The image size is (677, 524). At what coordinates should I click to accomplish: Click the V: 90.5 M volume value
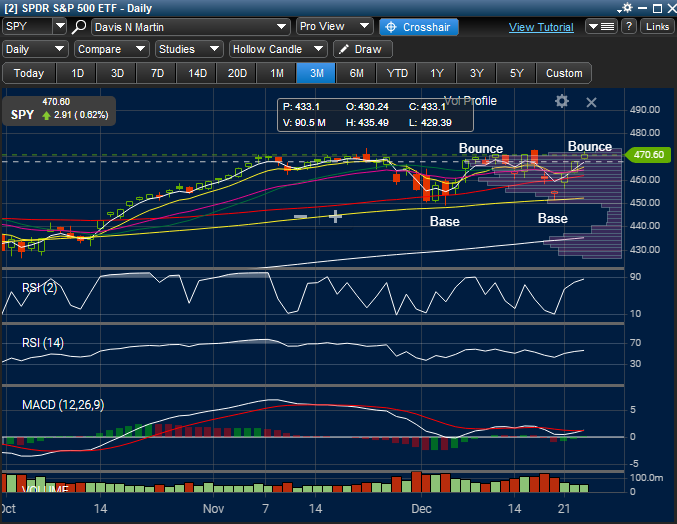click(304, 123)
